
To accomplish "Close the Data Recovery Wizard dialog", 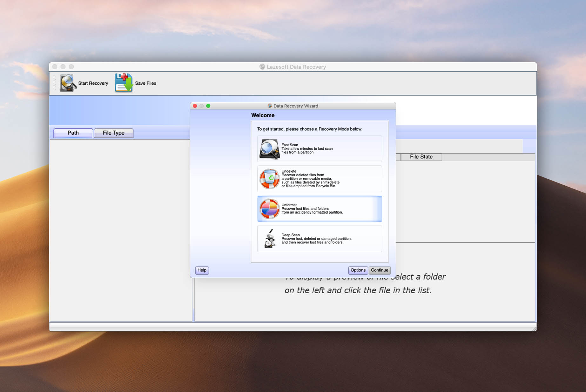I will click(x=195, y=106).
